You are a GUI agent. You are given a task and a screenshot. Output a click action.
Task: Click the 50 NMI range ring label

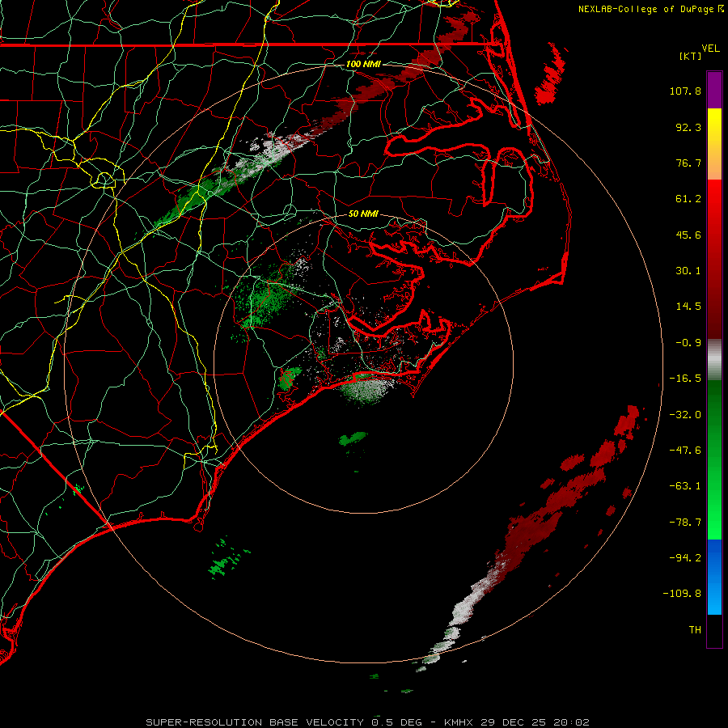[x=363, y=214]
